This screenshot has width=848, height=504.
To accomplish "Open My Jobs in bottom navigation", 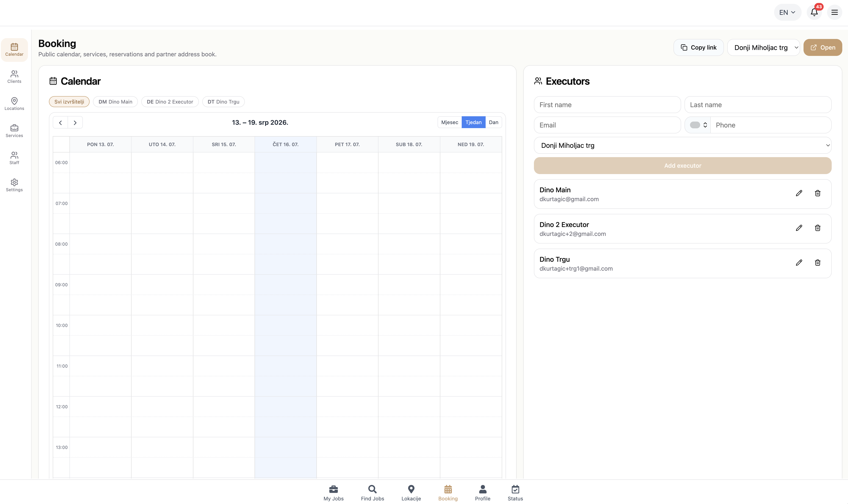I will click(x=334, y=493).
